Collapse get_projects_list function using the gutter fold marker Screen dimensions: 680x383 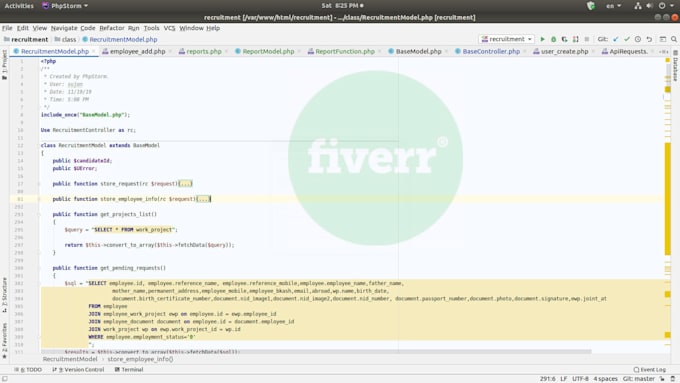pos(39,214)
